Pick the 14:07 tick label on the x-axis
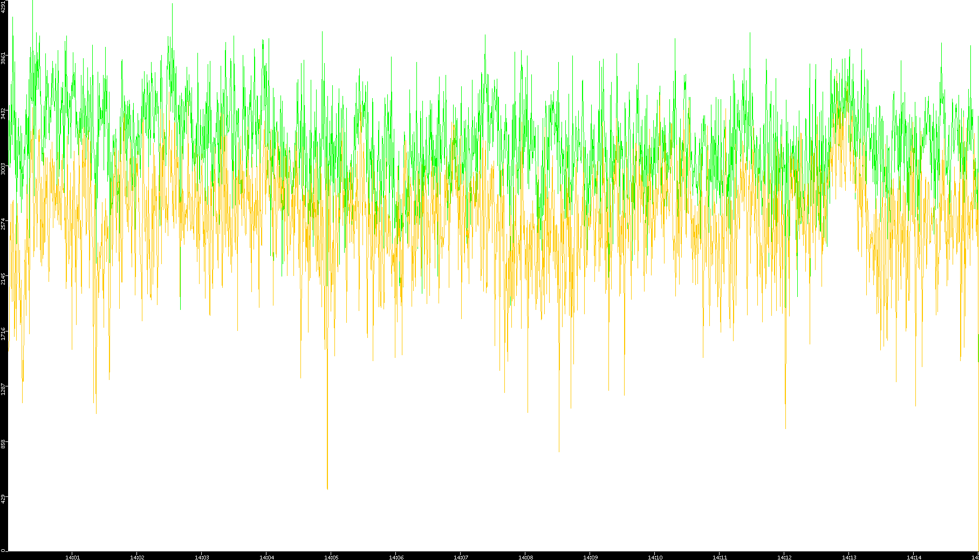This screenshot has height=560, width=979. click(x=461, y=557)
